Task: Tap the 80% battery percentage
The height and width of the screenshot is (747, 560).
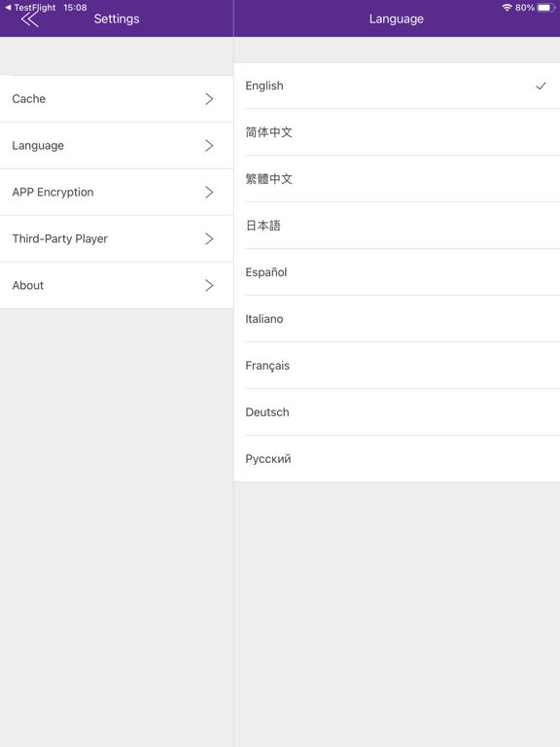Action: 525,7
